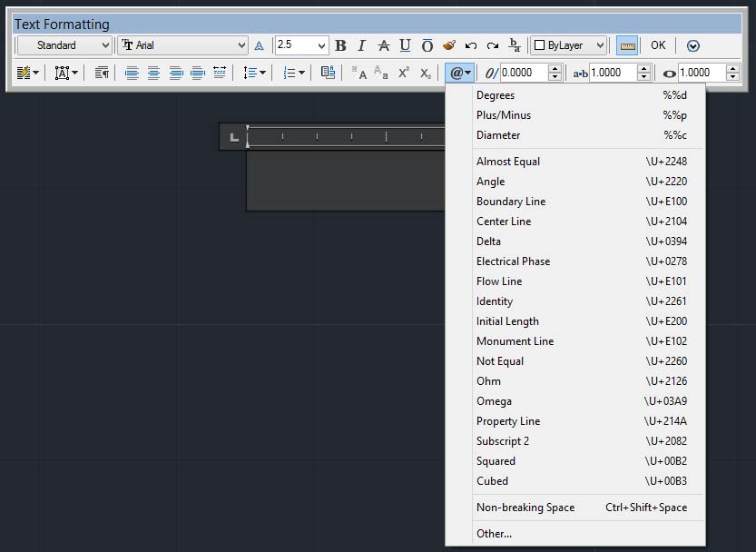Click the Paragraph settings icon
Screen dimensions: 756x552
[102, 73]
